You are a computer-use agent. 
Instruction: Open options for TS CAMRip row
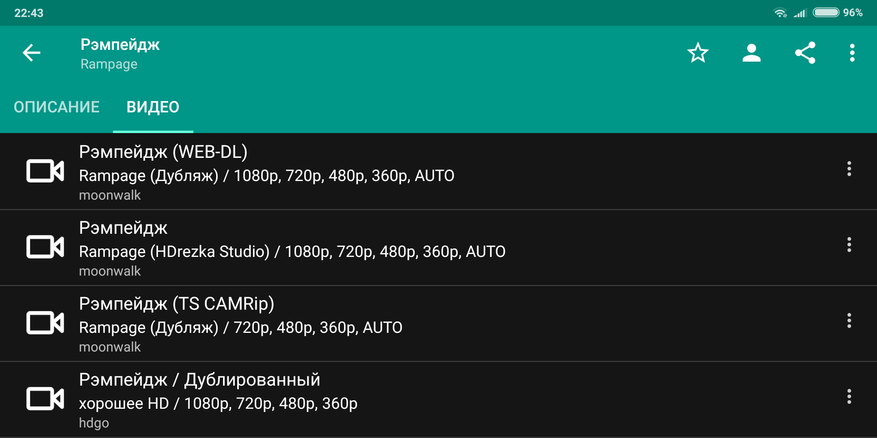tap(848, 321)
